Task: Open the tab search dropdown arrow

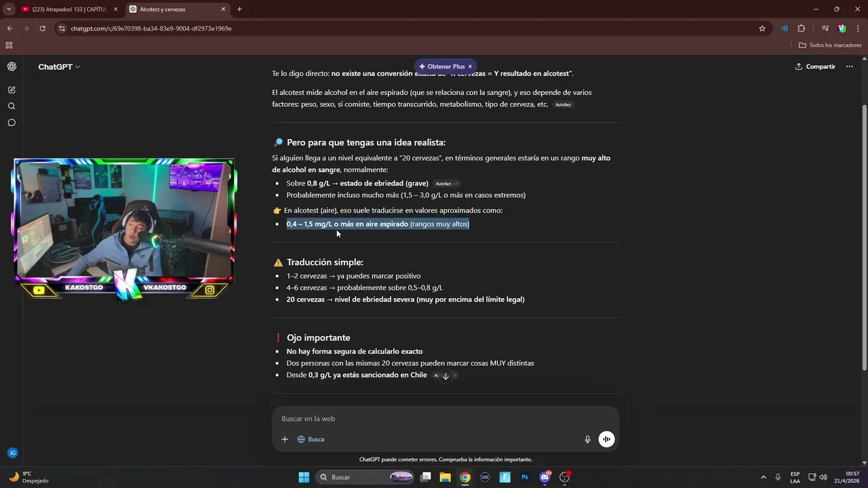Action: [x=8, y=9]
